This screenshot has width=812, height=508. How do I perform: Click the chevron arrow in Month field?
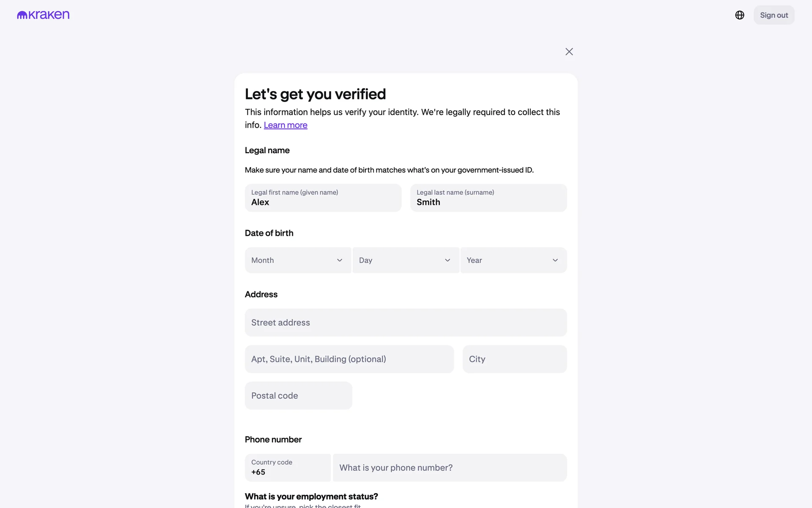pyautogui.click(x=340, y=260)
